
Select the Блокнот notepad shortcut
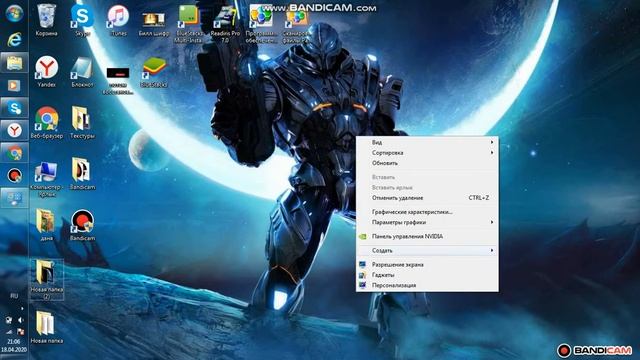(x=82, y=71)
